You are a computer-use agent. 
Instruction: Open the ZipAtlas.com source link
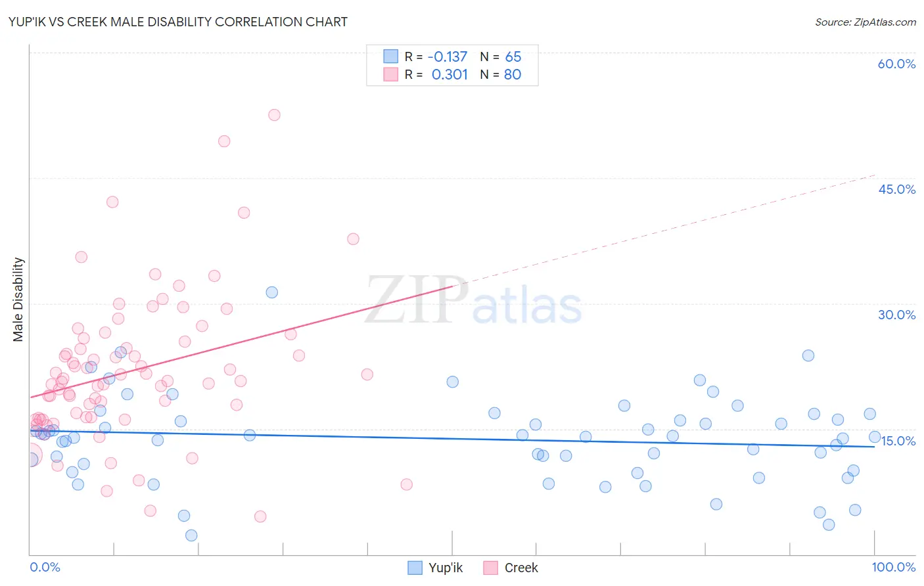pyautogui.click(x=866, y=22)
